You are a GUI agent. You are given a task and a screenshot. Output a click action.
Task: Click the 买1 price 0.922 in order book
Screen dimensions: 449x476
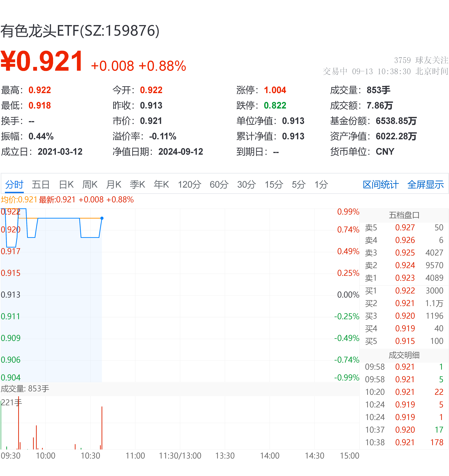[x=406, y=291]
